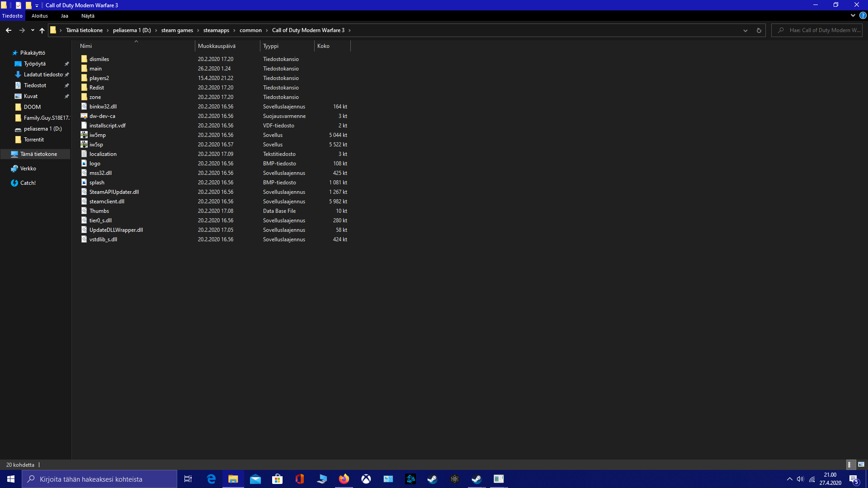Open the Näytä ribbon tab

click(88, 16)
